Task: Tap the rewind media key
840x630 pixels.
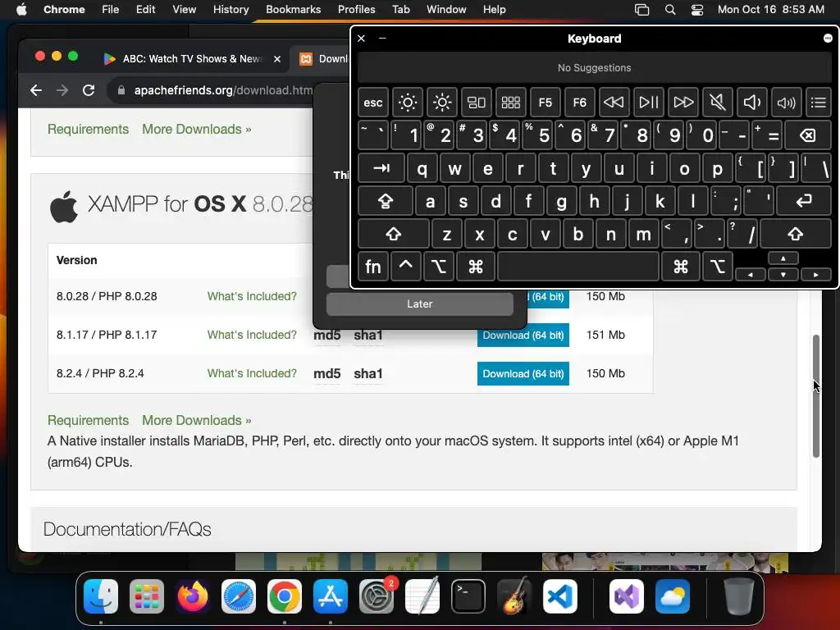Action: click(614, 103)
